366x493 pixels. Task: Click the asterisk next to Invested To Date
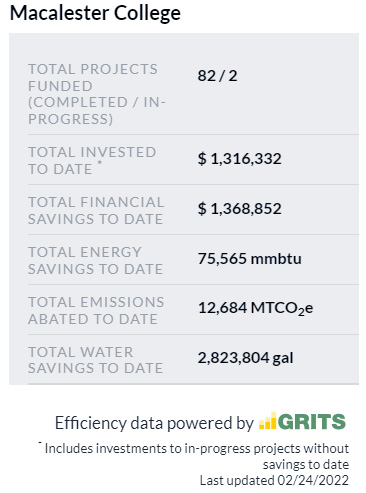tap(100, 162)
